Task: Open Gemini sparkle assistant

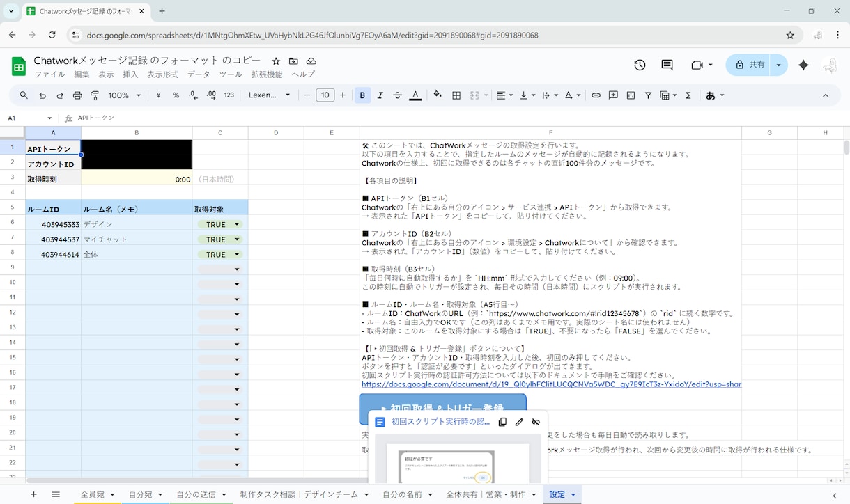Action: point(803,65)
